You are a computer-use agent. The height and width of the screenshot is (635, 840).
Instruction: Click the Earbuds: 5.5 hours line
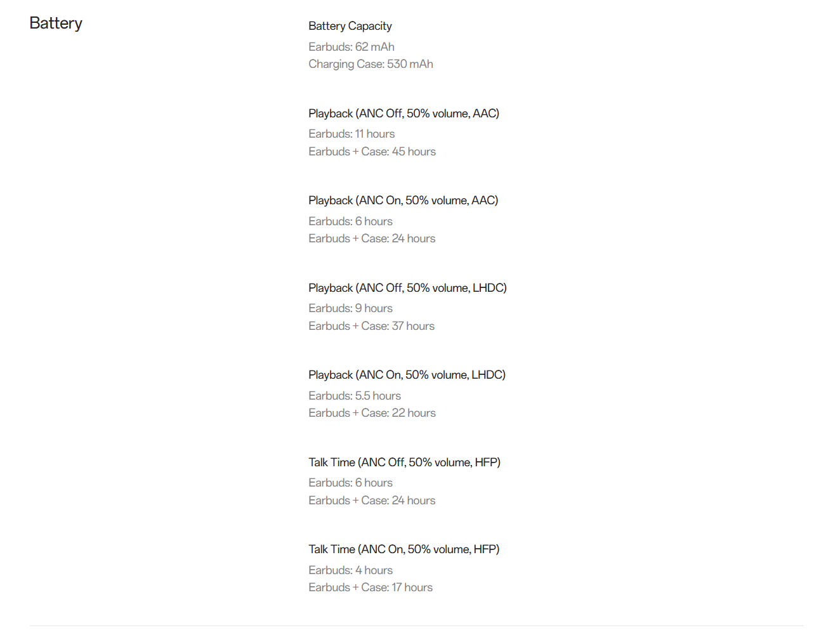(x=355, y=396)
